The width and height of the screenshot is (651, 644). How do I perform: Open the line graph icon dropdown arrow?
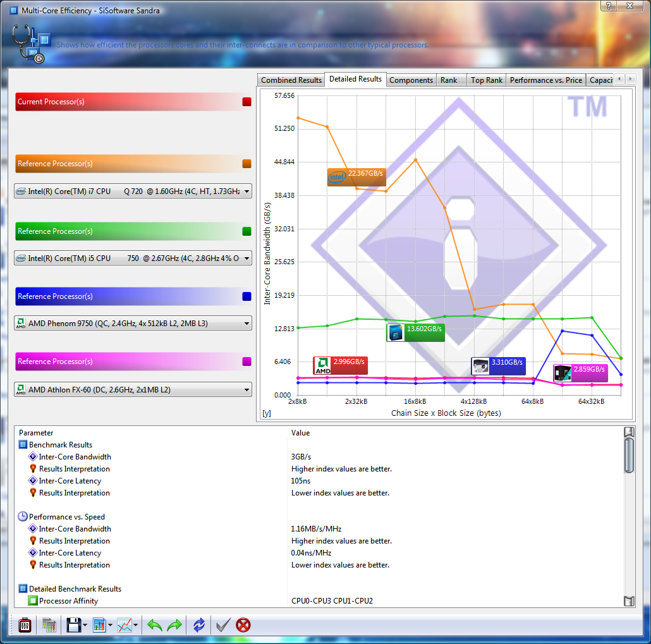(x=136, y=625)
